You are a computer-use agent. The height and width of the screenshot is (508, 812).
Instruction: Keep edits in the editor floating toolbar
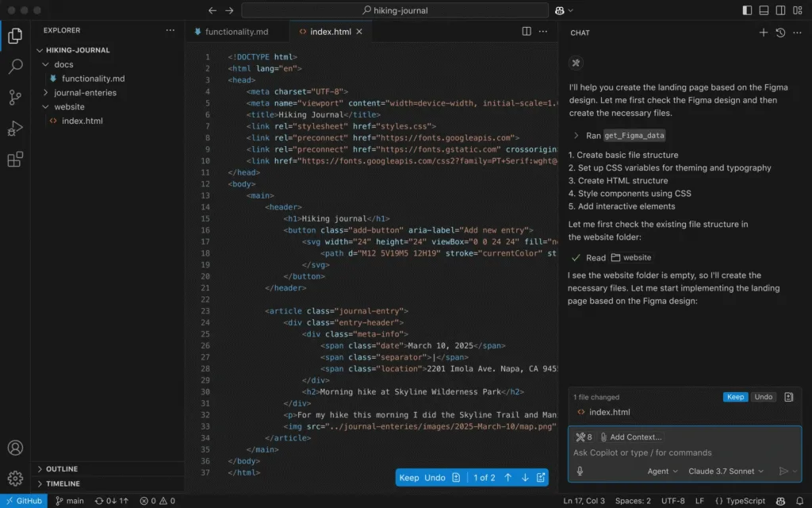point(409,478)
